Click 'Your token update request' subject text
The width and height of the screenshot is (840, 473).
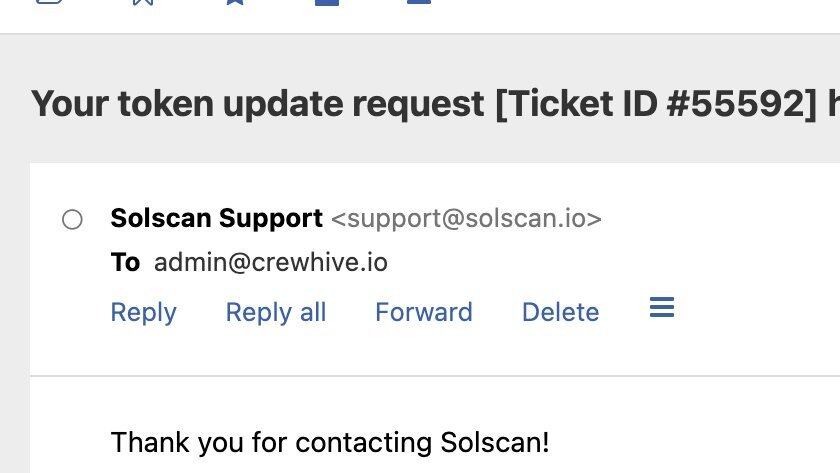point(258,104)
